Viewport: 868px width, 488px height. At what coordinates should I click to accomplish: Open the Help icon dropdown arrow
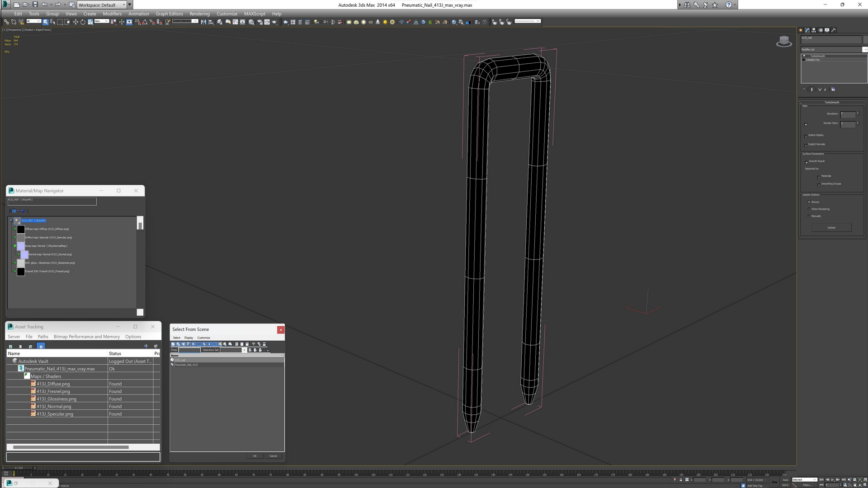point(735,5)
